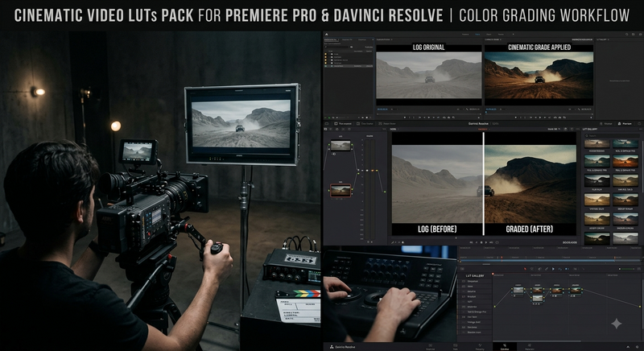The height and width of the screenshot is (351, 644).
Task: Click the first toolbar button in DaVinci Resolve top bar
Action: point(327,123)
